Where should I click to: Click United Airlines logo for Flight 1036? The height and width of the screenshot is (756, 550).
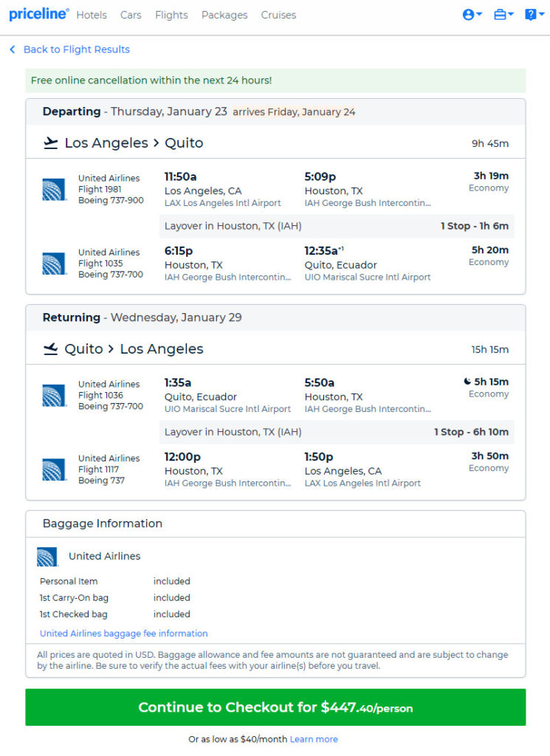click(x=53, y=396)
